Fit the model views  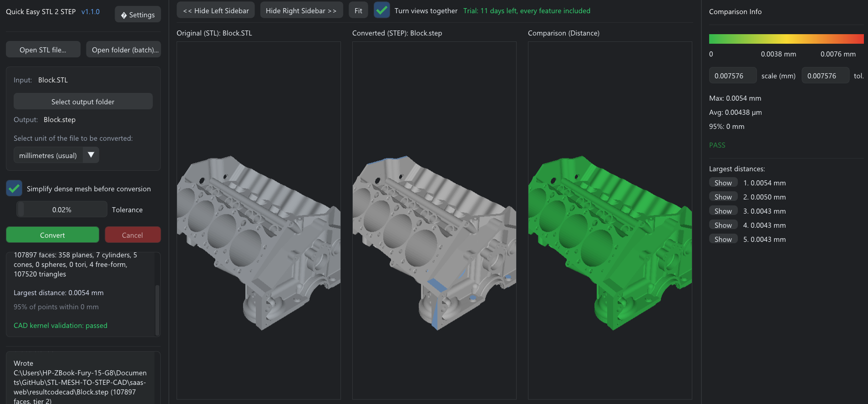pyautogui.click(x=358, y=10)
